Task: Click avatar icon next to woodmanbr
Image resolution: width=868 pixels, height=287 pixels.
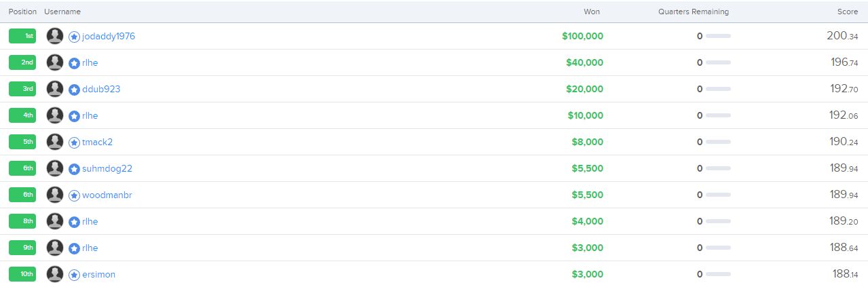Action: click(55, 195)
